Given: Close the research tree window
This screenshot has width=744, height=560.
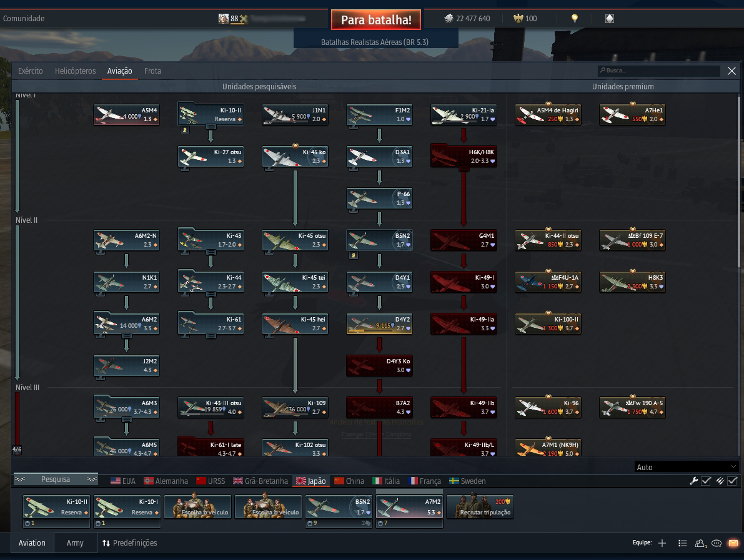Looking at the screenshot, I should (x=732, y=71).
